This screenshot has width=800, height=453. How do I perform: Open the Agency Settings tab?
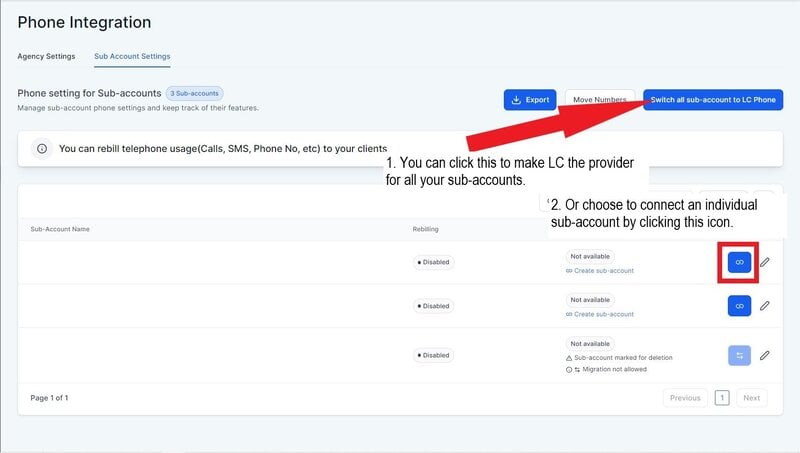click(x=46, y=56)
